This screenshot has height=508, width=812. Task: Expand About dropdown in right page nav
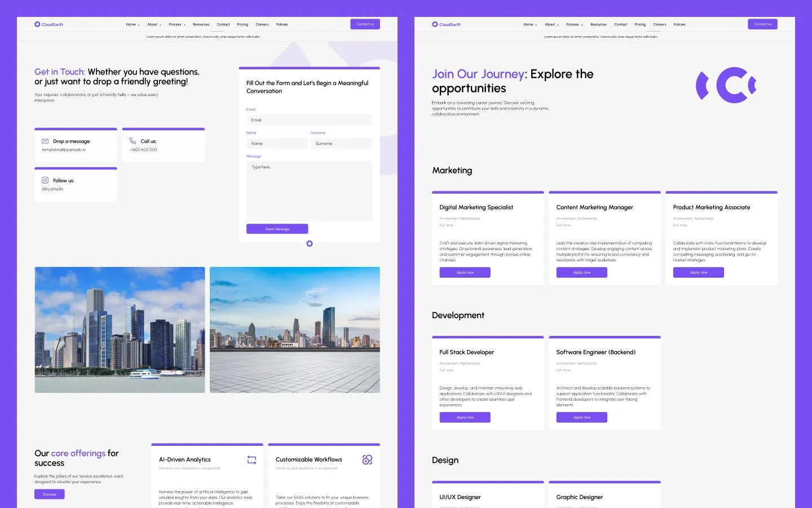[551, 24]
